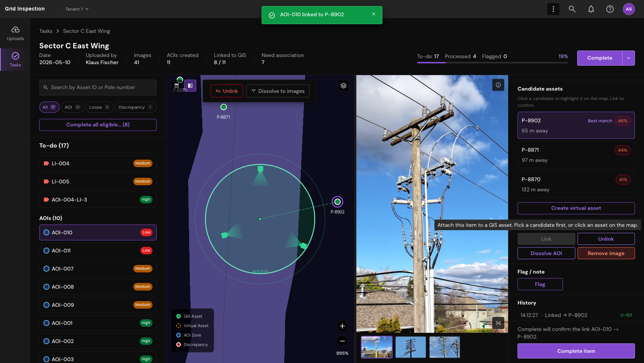Filter the list by AOI
The height and width of the screenshot is (363, 644).
[72, 107]
